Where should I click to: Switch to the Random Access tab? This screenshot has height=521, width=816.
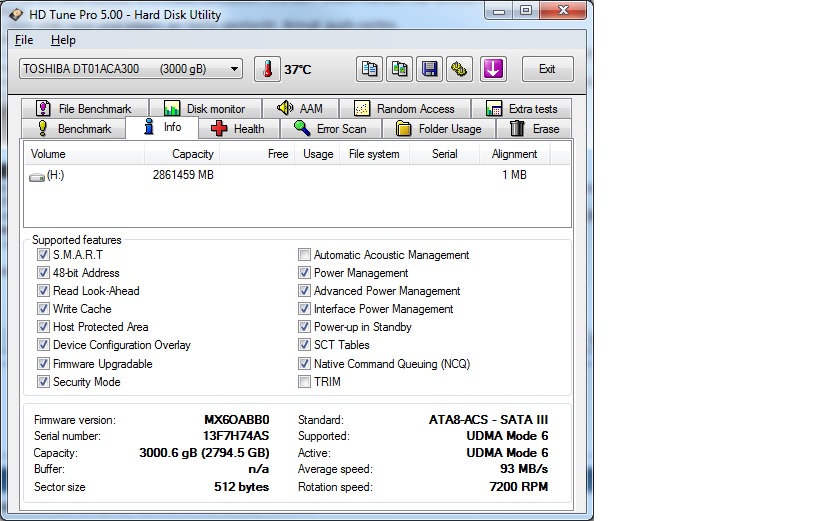(x=405, y=108)
